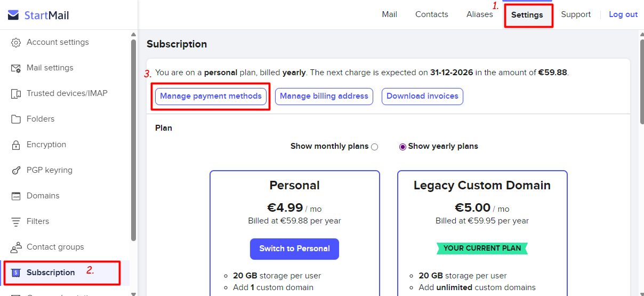This screenshot has height=296, width=644.
Task: Click the Filters lines icon
Action: [16, 221]
